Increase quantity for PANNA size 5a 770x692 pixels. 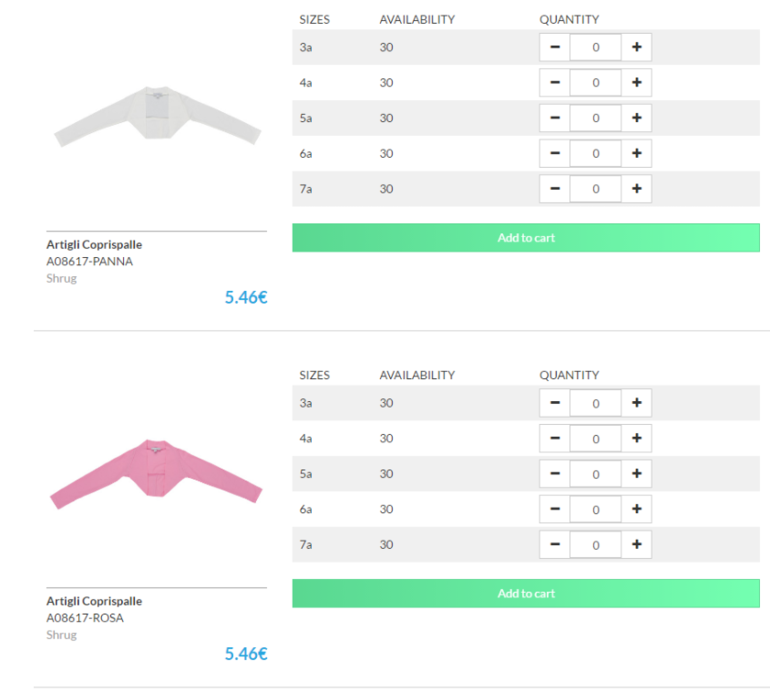pos(636,118)
